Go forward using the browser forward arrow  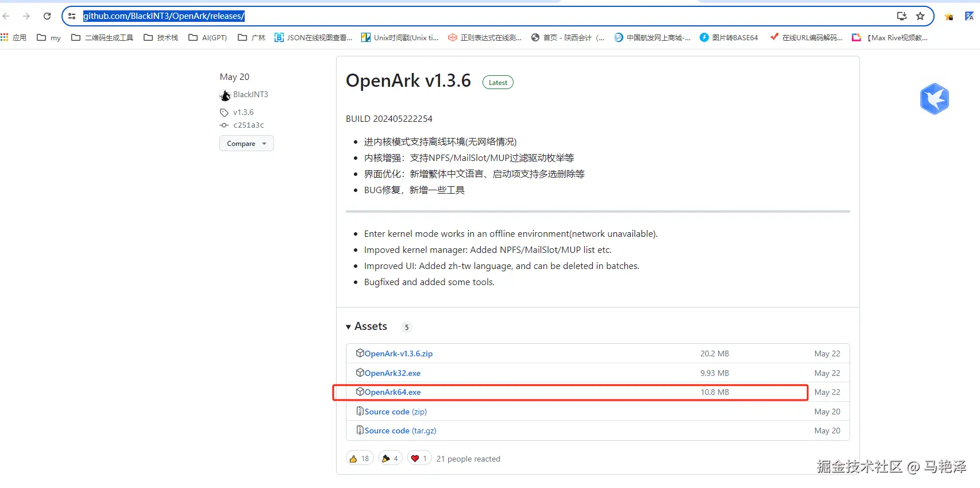point(26,16)
